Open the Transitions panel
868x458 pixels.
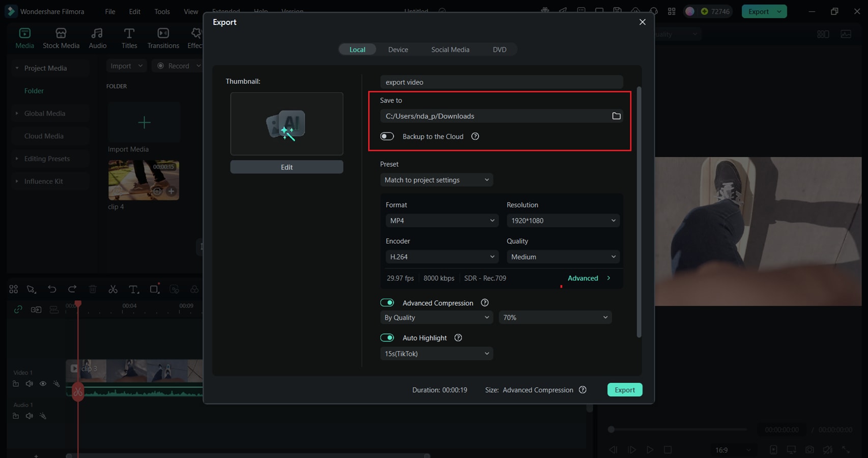click(163, 39)
